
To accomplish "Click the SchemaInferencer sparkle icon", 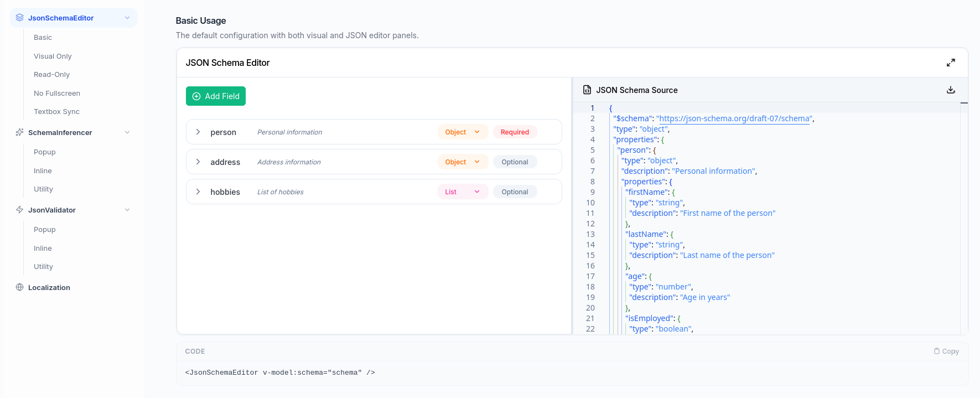I will (x=20, y=132).
